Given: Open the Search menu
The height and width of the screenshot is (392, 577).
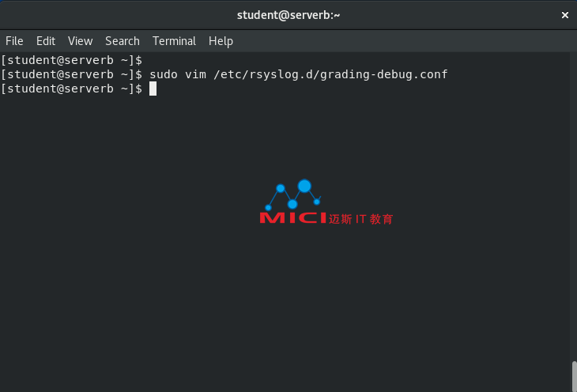Looking at the screenshot, I should point(123,41).
